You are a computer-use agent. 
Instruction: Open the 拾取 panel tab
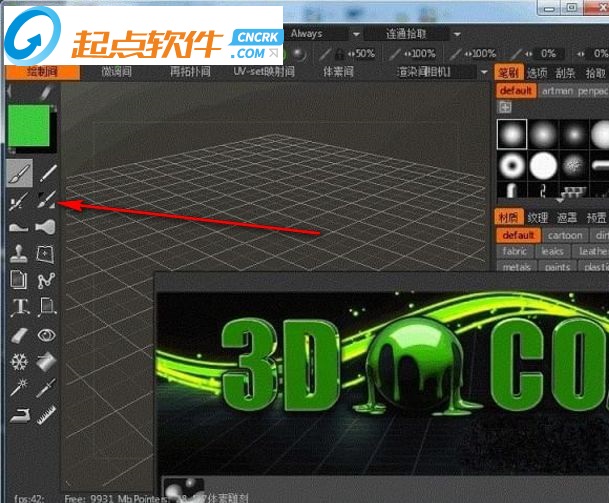tap(595, 73)
